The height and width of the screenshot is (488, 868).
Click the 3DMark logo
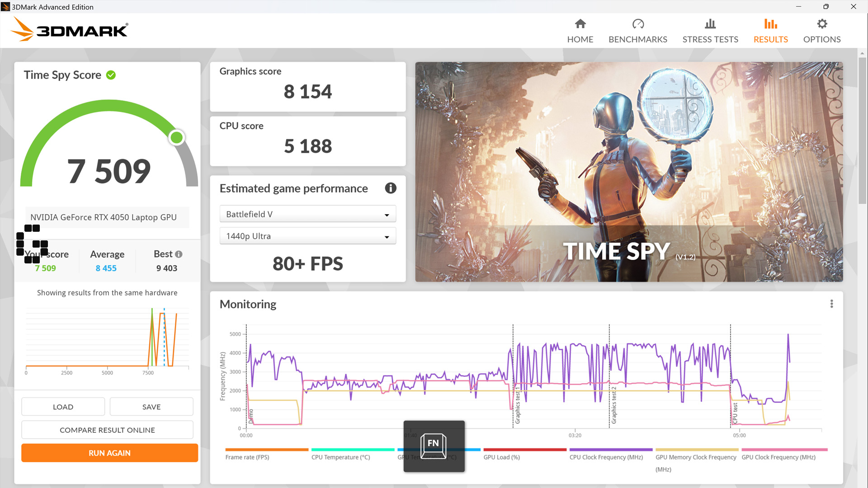69,29
